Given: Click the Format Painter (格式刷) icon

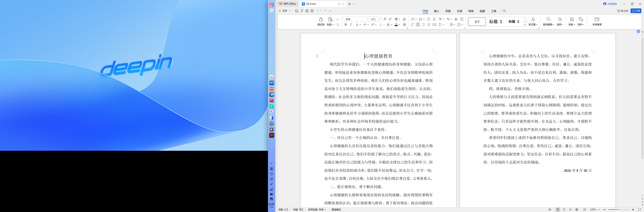Looking at the screenshot, I should point(321,19).
